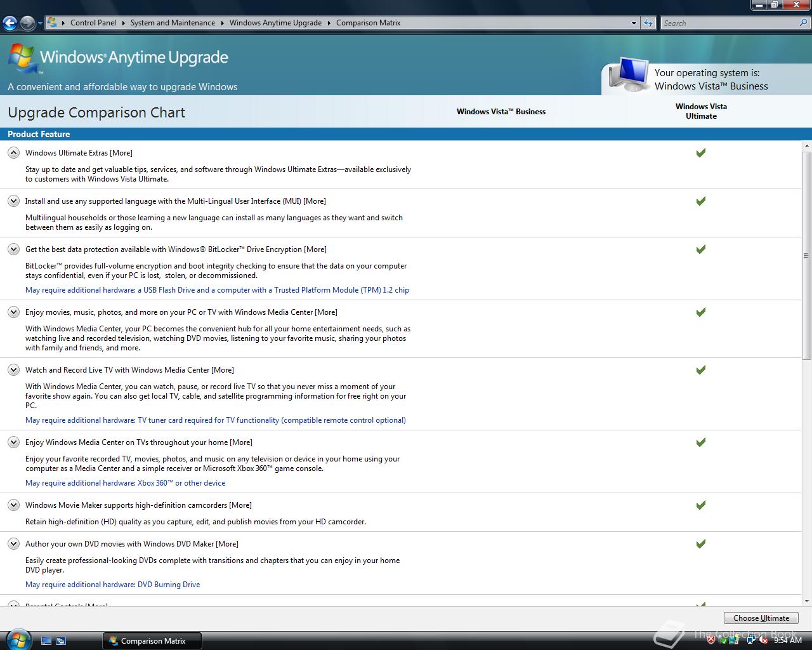Screen dimensions: 812x650
Task: Open the Windows Start orb
Action: coord(18,639)
